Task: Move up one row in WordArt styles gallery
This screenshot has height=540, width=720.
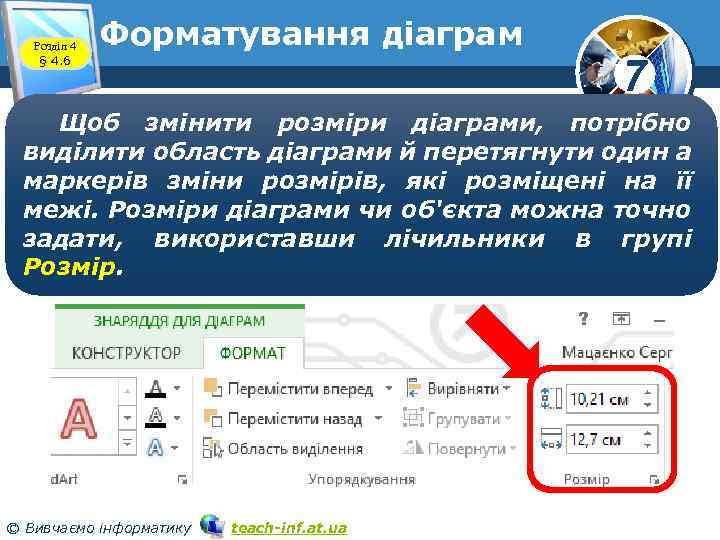Action: point(127,391)
